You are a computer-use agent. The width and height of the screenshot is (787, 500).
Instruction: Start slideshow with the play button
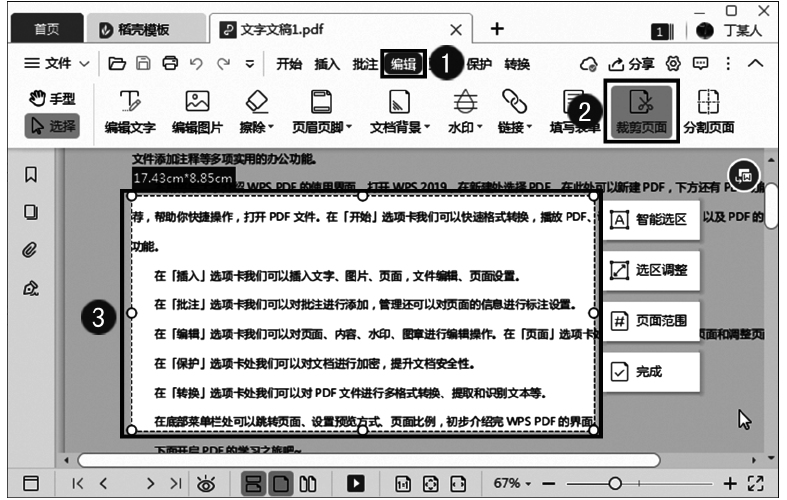coord(355,483)
